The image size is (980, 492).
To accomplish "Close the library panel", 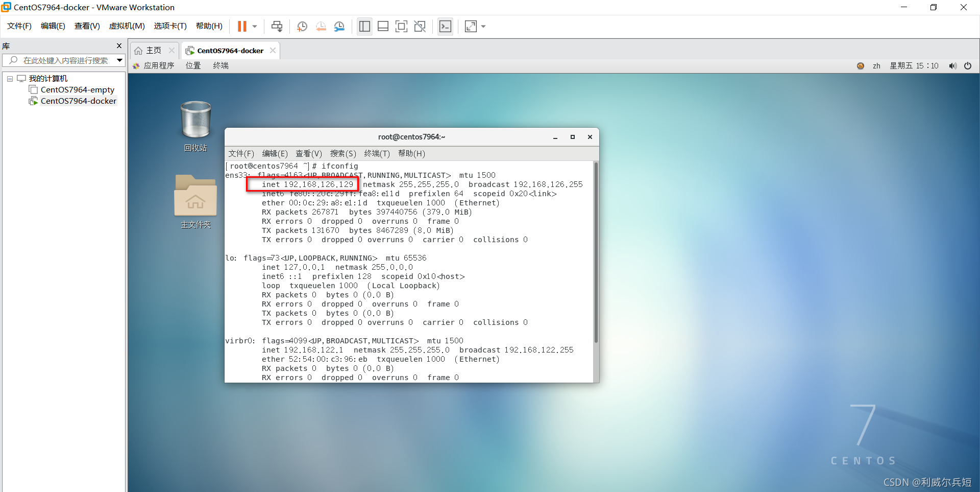I will tap(119, 45).
